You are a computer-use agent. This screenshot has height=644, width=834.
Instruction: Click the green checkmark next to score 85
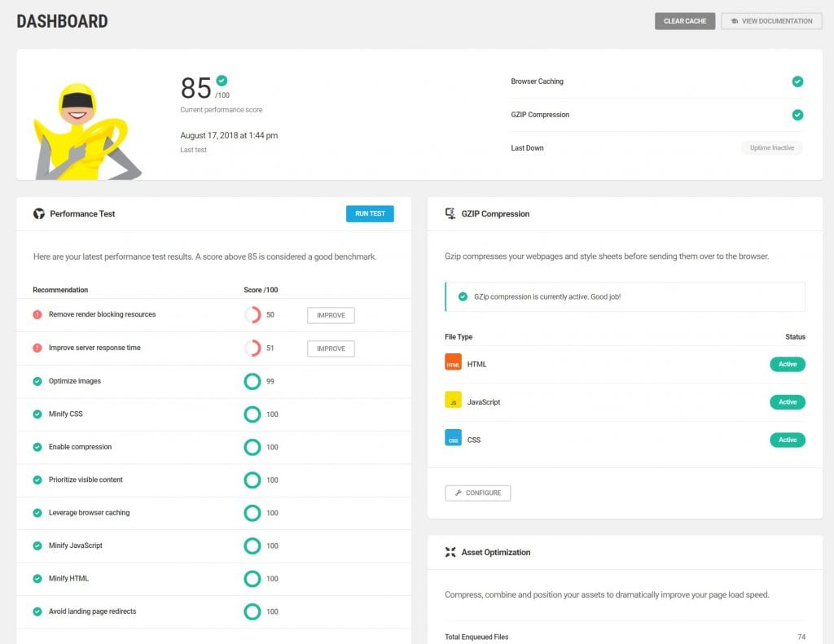pyautogui.click(x=222, y=80)
